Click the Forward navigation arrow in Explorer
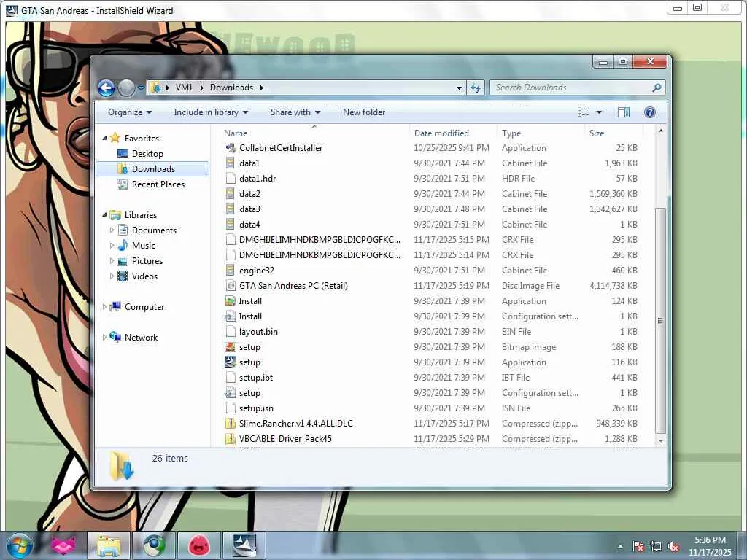The height and width of the screenshot is (560, 747). tap(126, 87)
